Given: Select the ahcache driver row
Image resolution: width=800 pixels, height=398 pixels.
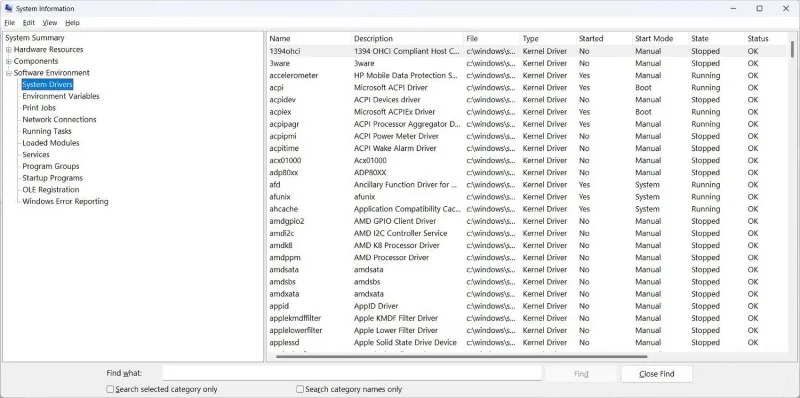Looking at the screenshot, I should coord(527,209).
